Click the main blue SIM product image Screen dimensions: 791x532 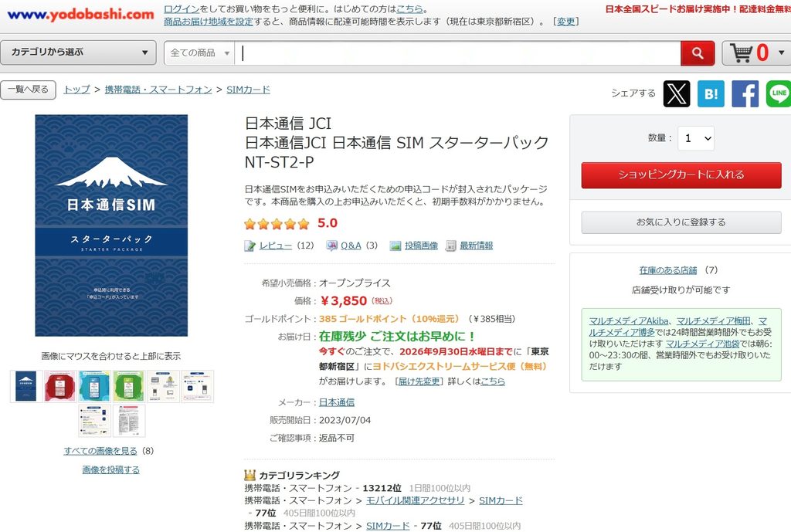pos(111,225)
